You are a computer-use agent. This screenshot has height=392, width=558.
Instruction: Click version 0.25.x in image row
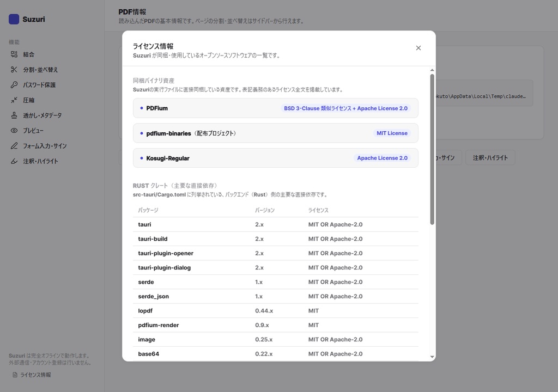[264, 340]
